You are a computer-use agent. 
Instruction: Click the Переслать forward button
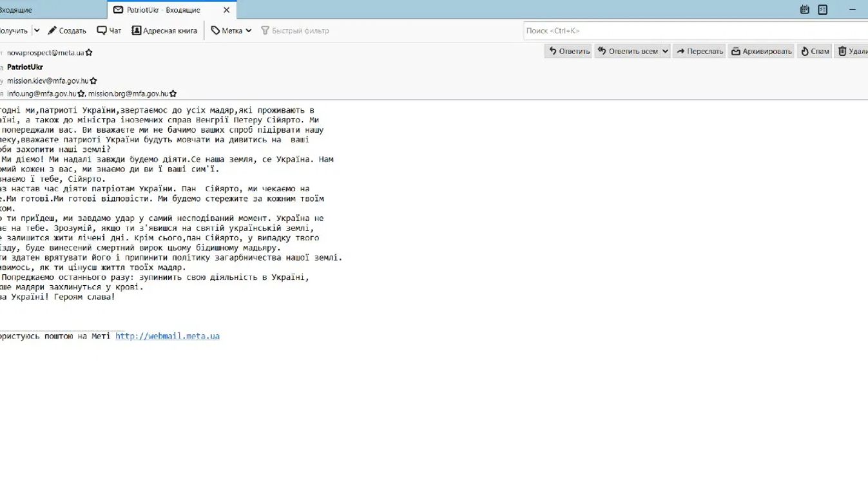[699, 52]
